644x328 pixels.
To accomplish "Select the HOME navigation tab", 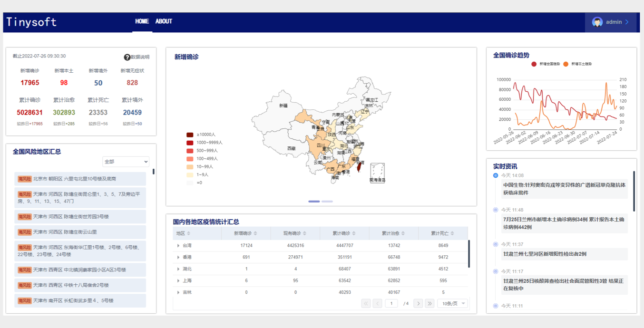I will [x=142, y=21].
